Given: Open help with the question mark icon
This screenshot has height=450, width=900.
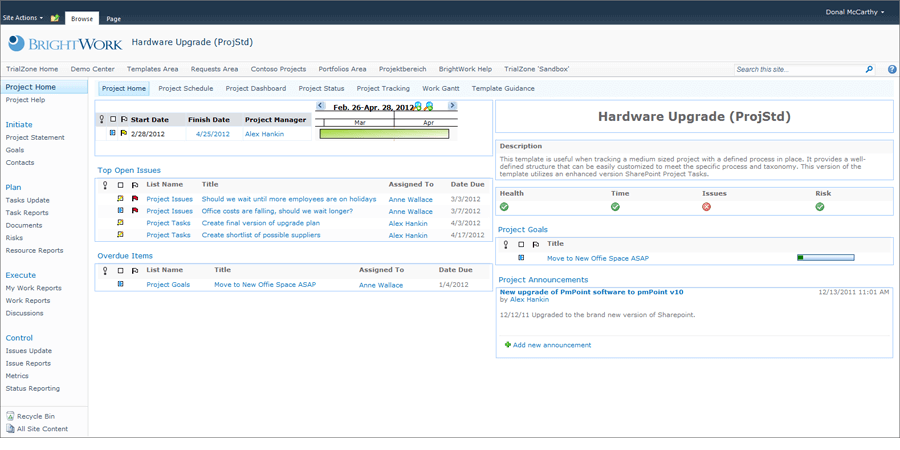Looking at the screenshot, I should pyautogui.click(x=892, y=69).
